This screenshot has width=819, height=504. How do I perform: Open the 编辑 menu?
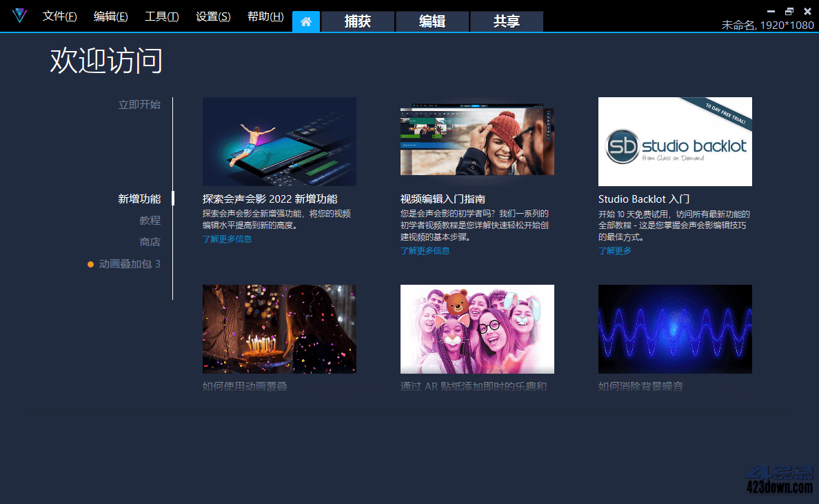(110, 16)
